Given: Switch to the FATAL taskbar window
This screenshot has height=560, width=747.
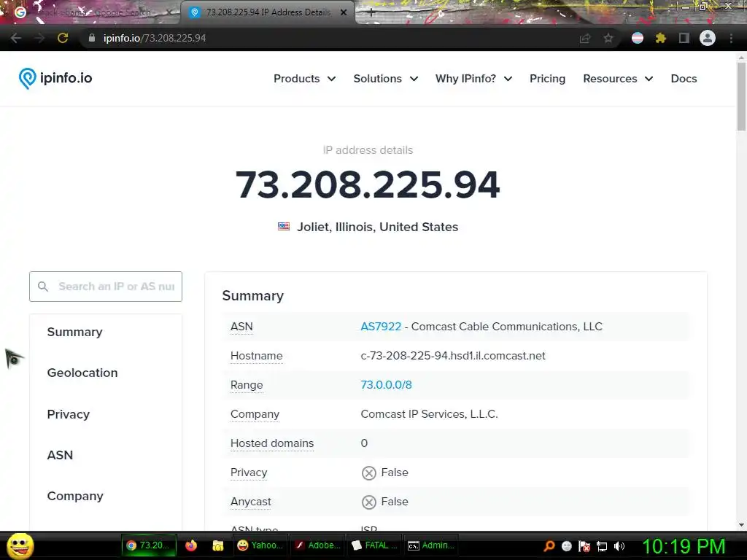Looking at the screenshot, I should [374, 545].
